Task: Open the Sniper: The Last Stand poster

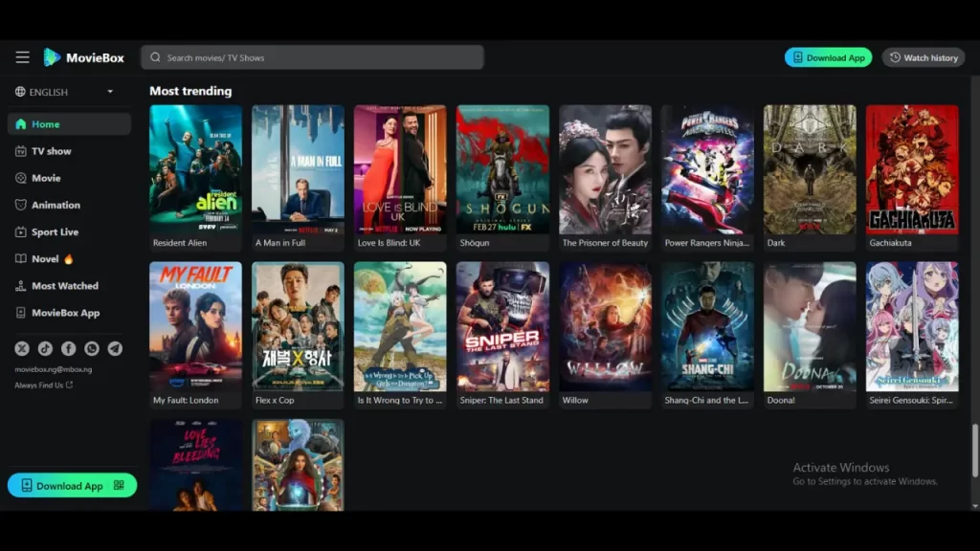Action: [x=502, y=327]
